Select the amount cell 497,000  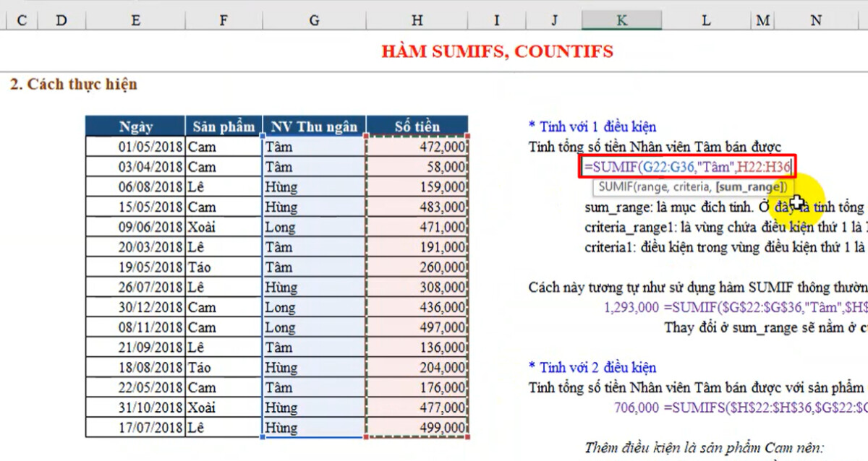click(x=417, y=327)
